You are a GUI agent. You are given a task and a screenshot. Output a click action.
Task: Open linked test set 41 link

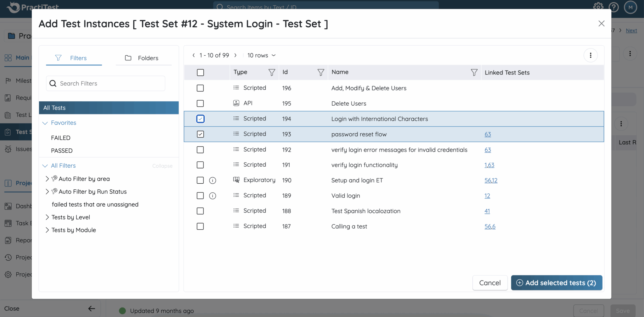pos(487,211)
